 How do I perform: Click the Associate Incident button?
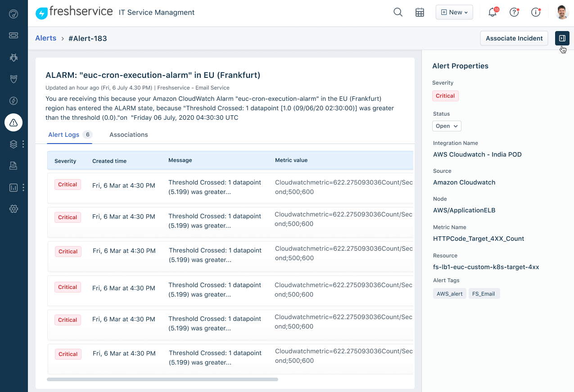[514, 38]
